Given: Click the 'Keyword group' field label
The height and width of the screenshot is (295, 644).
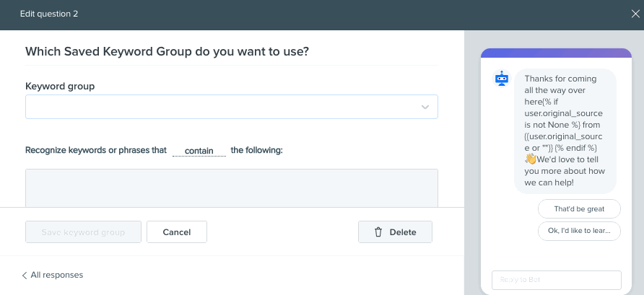Looking at the screenshot, I should (60, 86).
